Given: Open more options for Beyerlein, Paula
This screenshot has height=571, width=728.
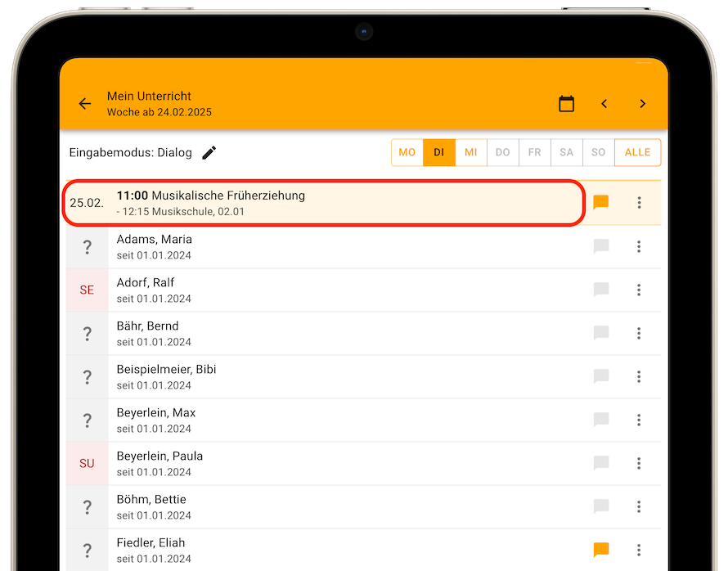Looking at the screenshot, I should [x=639, y=463].
